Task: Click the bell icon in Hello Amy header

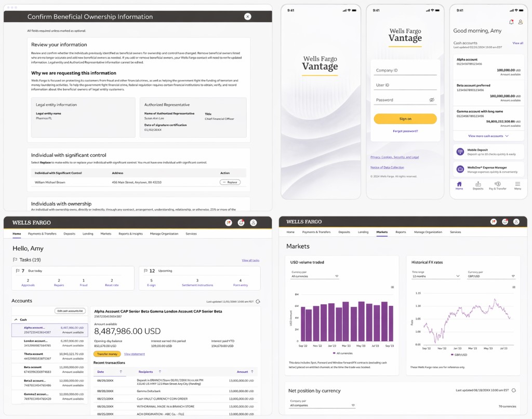Action: [x=241, y=223]
